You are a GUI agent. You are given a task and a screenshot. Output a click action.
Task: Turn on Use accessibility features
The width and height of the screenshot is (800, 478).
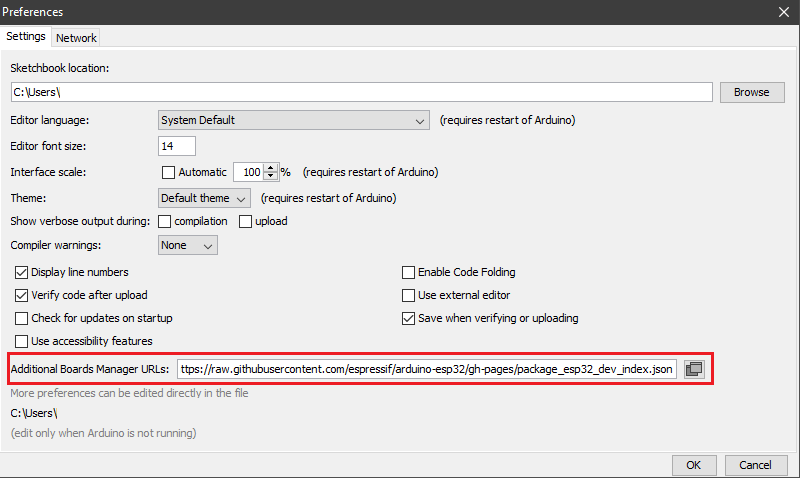point(22,341)
